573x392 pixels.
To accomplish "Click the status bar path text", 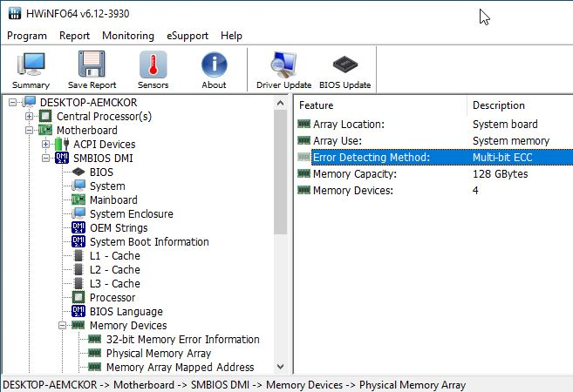I will tap(235, 385).
